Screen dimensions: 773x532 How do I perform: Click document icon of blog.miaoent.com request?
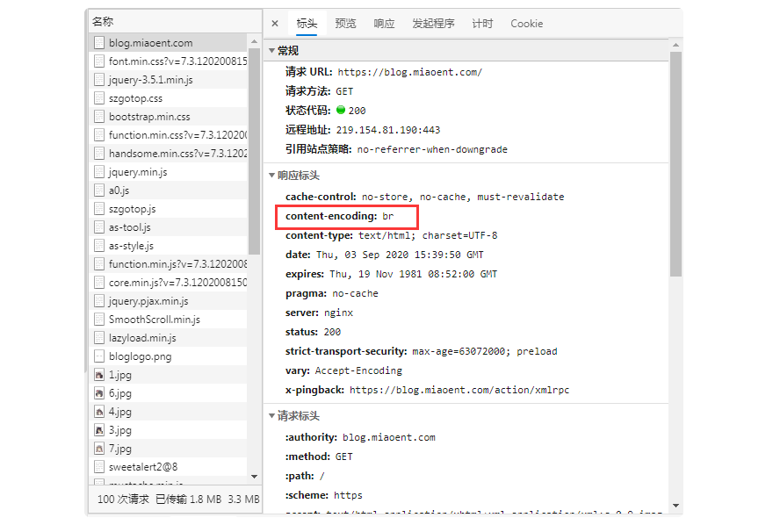pos(99,43)
